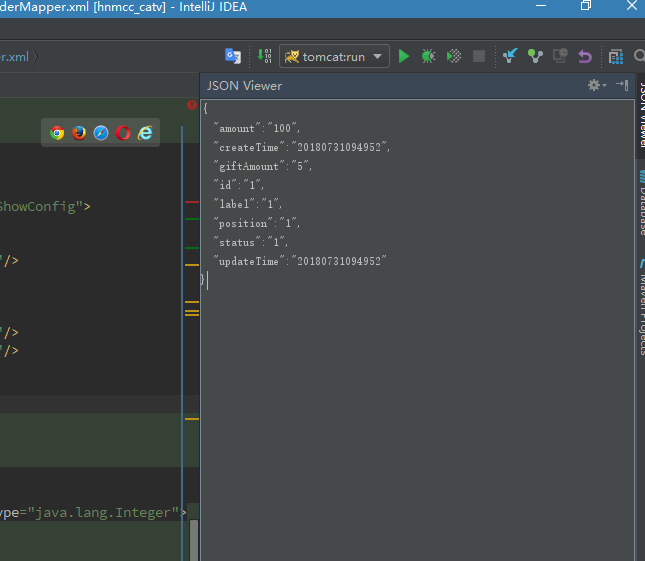
Task: Start debugging with the bug icon
Action: click(x=429, y=56)
